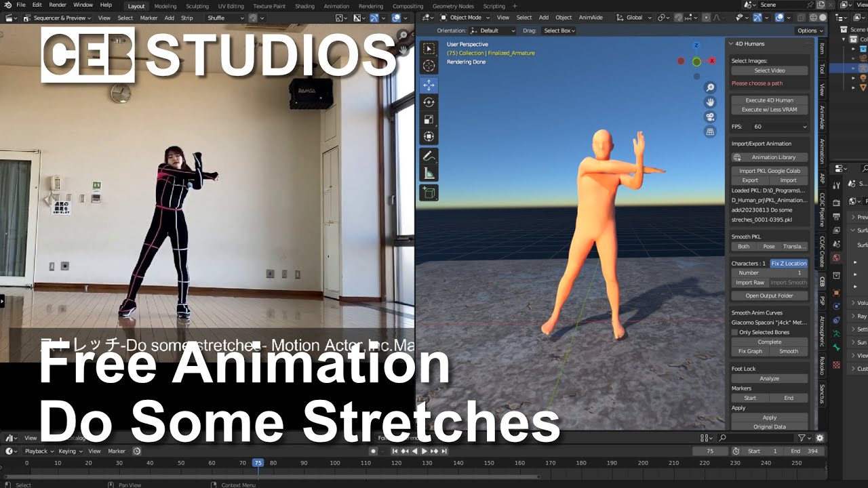Click the blue Z axis gizmo ball

click(696, 45)
